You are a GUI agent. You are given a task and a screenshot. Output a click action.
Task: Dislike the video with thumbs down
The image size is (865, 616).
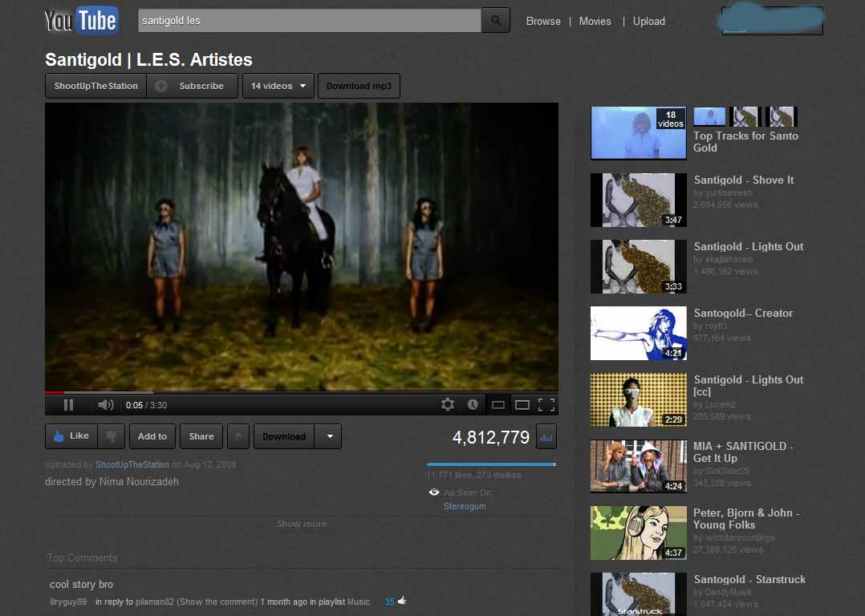(112, 436)
